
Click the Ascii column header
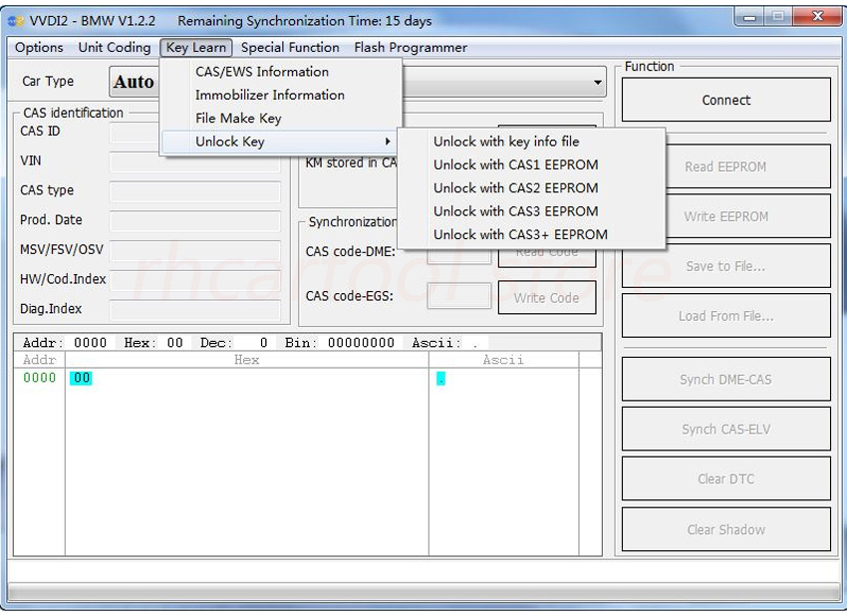503,360
